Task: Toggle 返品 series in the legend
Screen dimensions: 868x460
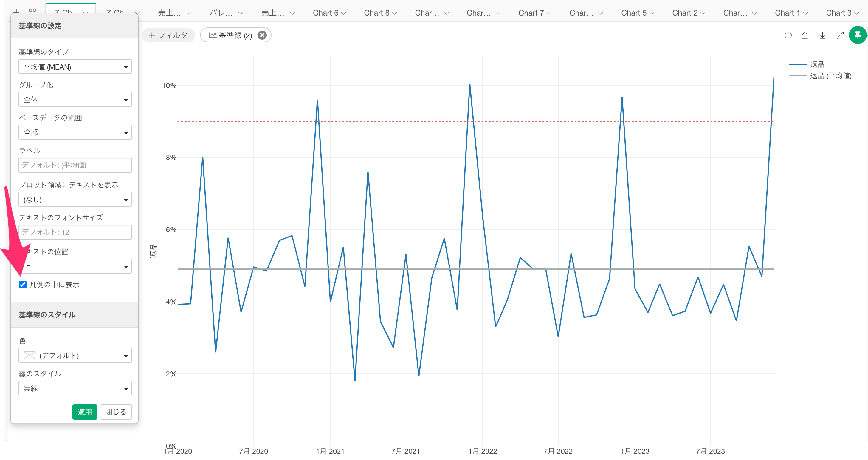Action: click(816, 64)
